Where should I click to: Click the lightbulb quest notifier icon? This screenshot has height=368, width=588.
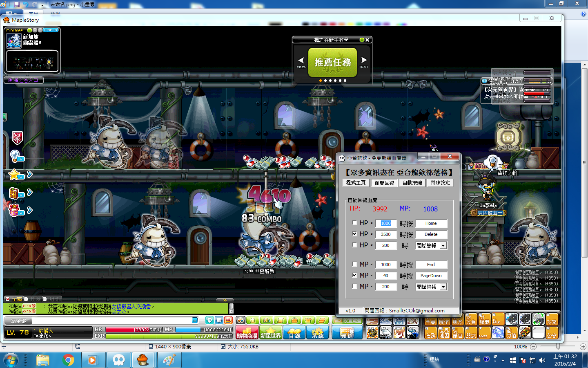pos(15,156)
